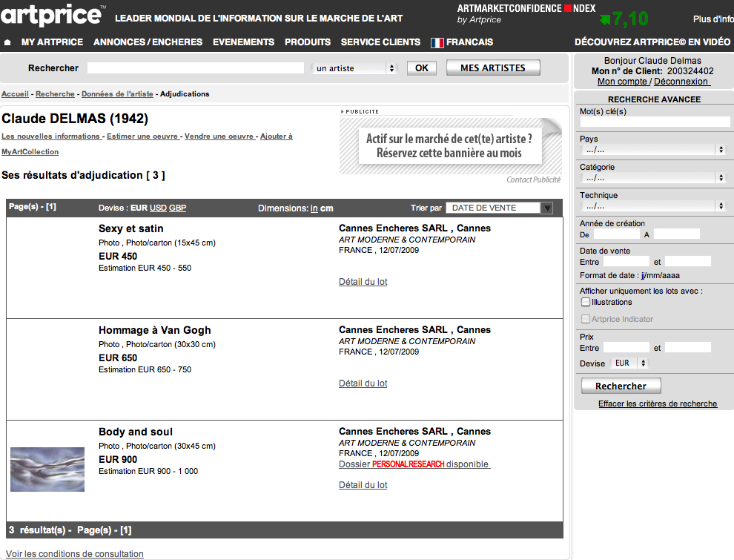Click 'Body and soul' title
The width and height of the screenshot is (734, 560).
135,432
